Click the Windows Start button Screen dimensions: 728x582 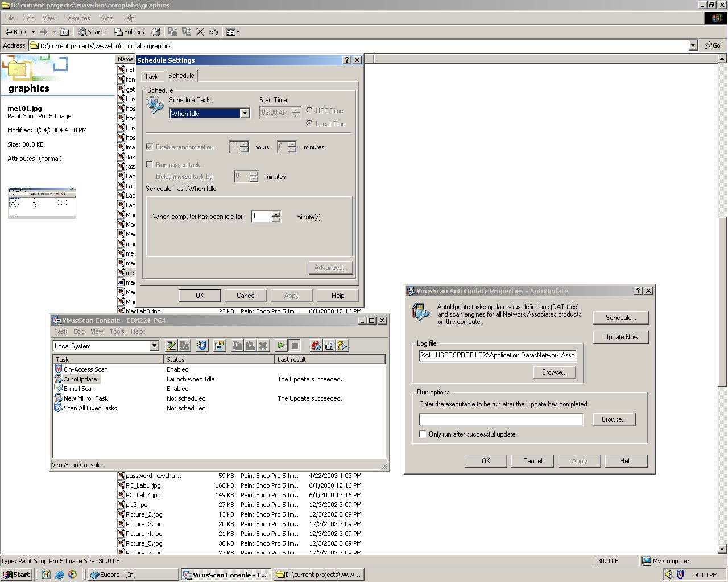click(16, 575)
